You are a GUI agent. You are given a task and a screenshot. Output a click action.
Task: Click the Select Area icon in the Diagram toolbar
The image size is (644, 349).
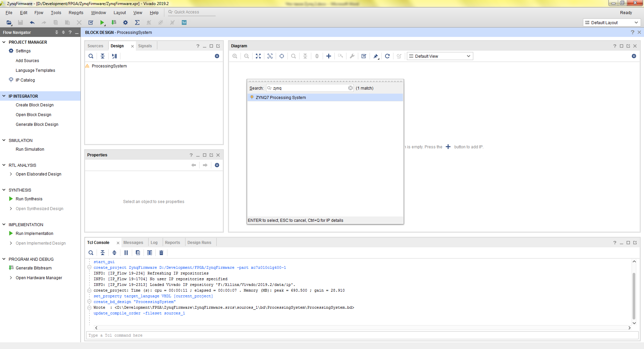(270, 56)
